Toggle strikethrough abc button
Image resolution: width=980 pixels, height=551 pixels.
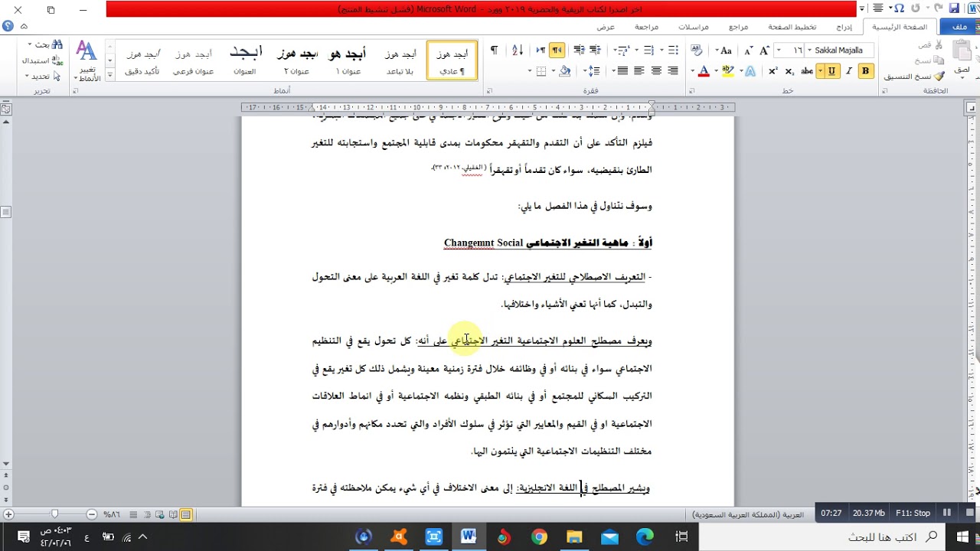tap(807, 70)
